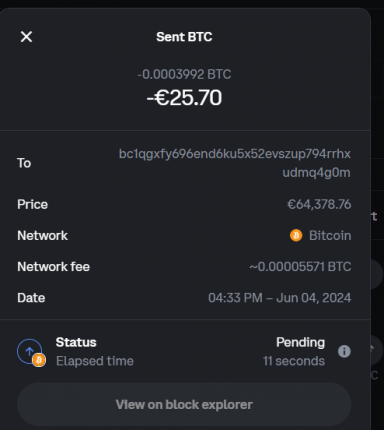Click the -€25.70 amount
The width and height of the screenshot is (384, 430).
[x=184, y=98]
